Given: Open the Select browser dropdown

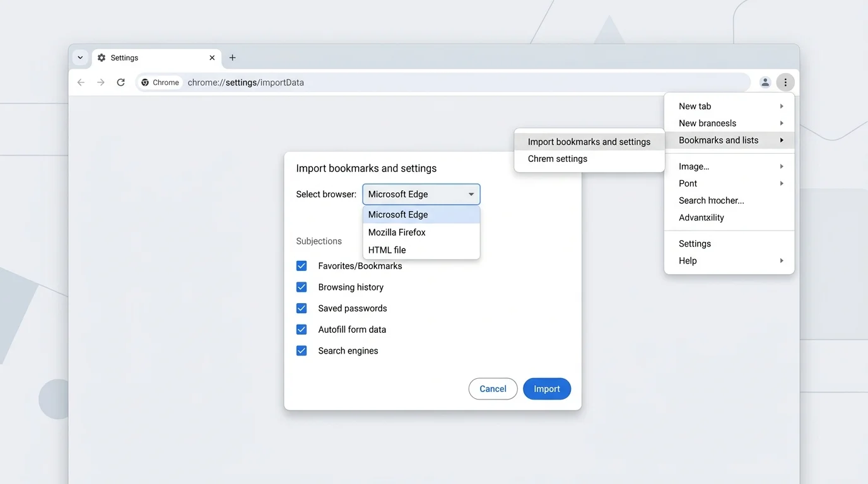Looking at the screenshot, I should [421, 194].
